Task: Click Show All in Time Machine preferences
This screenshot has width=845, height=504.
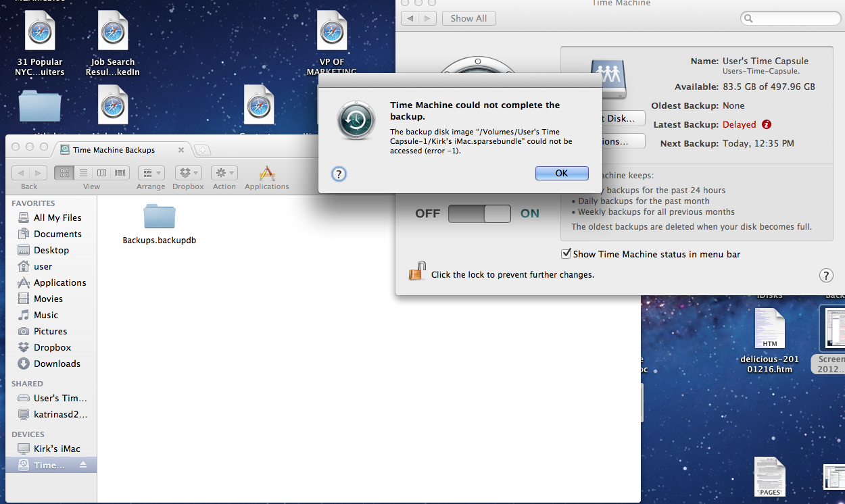Action: coord(468,18)
